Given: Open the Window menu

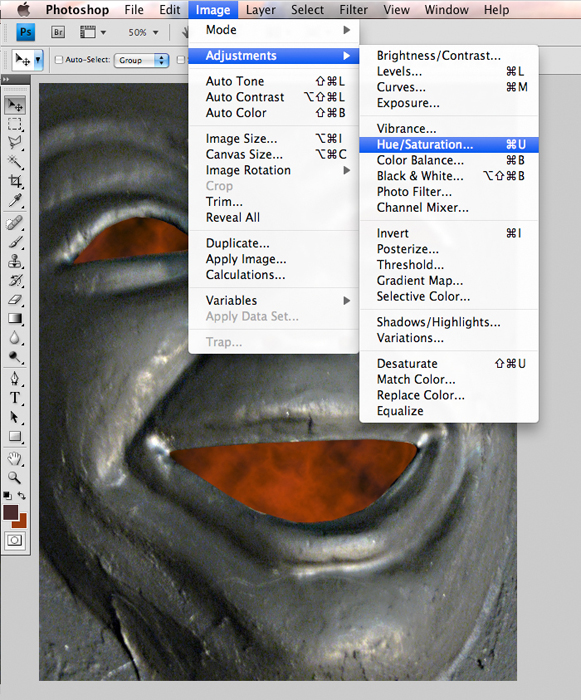Looking at the screenshot, I should pos(447,9).
